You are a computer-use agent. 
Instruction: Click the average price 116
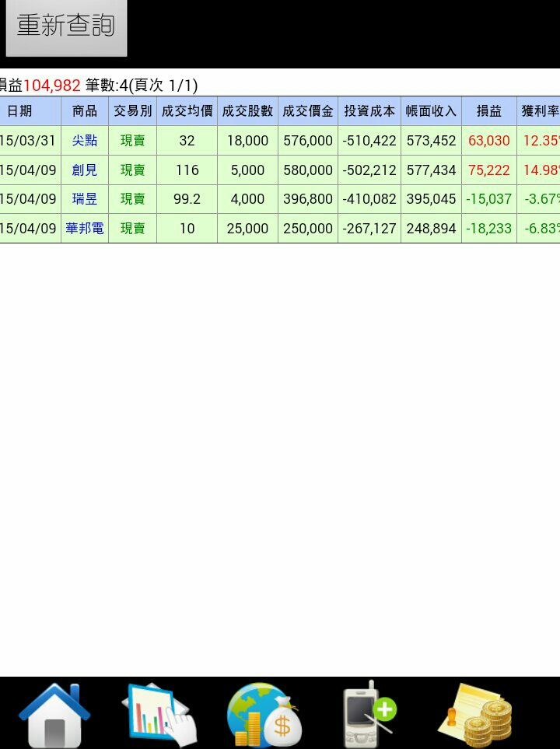click(187, 170)
